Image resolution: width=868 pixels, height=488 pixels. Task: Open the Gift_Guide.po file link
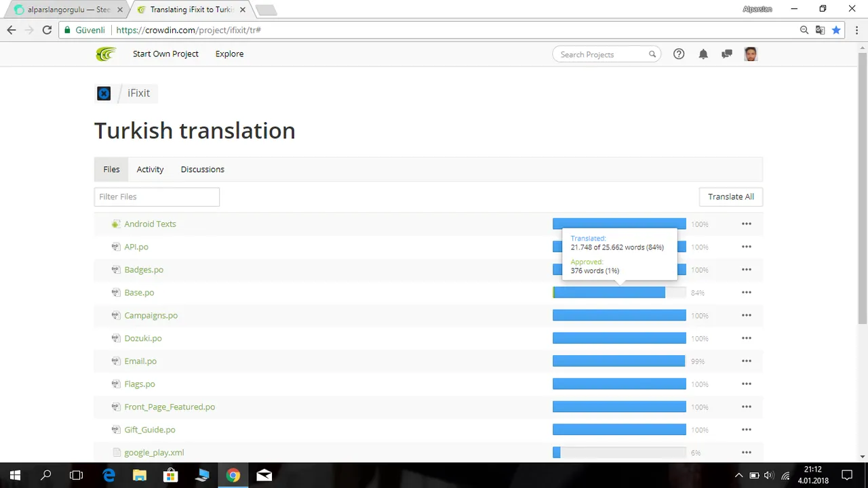[x=150, y=430]
